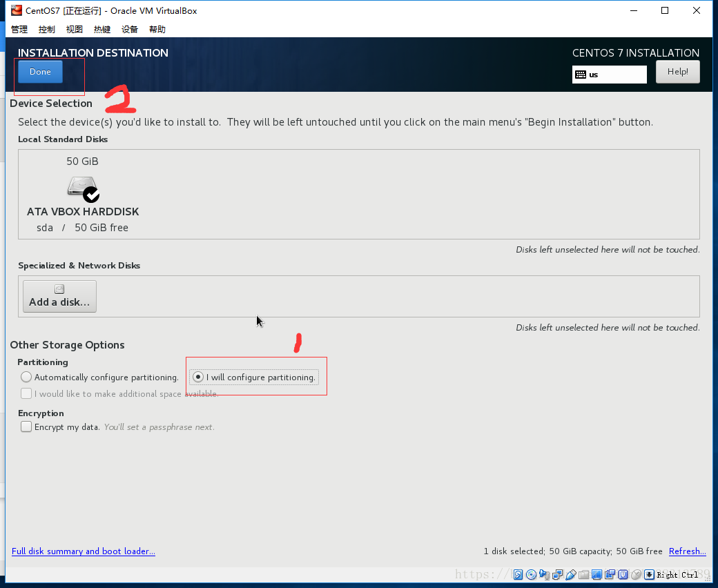This screenshot has height=588, width=718.
Task: Minimize the VirtualBox window
Action: [634, 10]
